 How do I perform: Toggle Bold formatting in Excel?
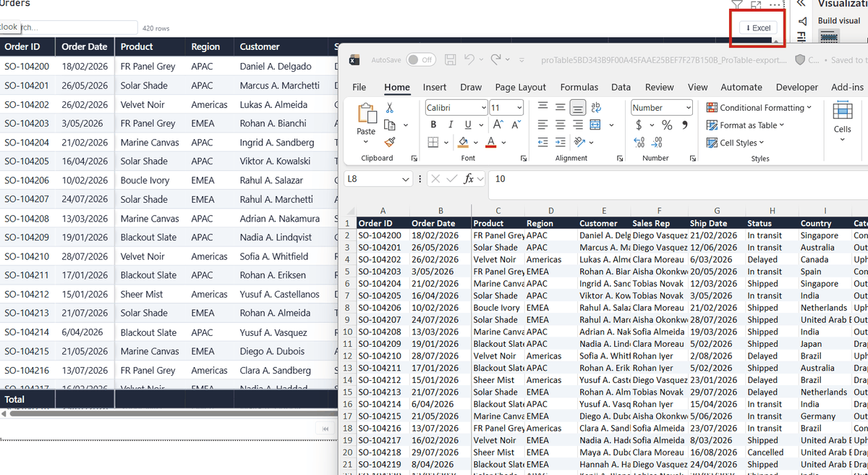[x=433, y=125]
